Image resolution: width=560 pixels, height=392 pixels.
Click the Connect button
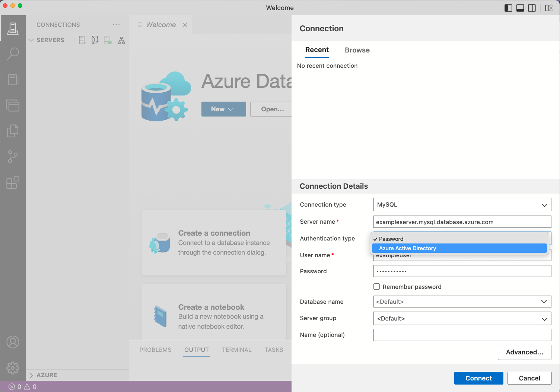[x=478, y=378]
